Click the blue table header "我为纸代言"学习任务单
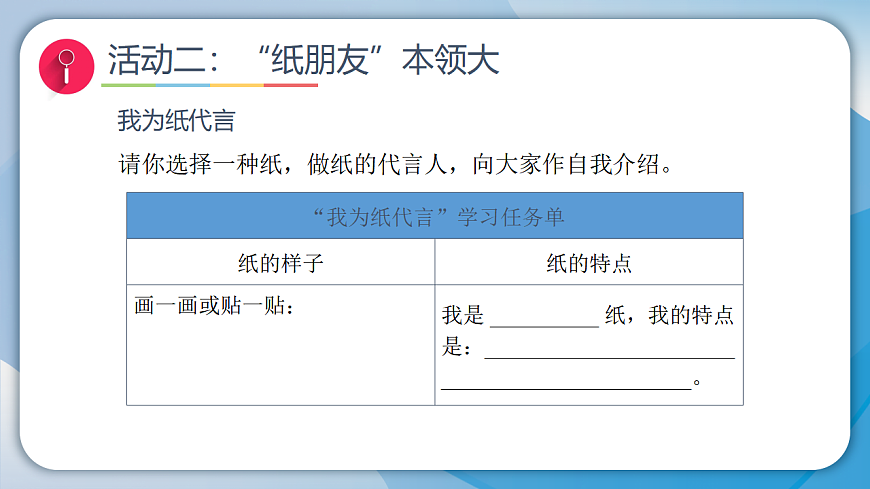The image size is (870, 489). (x=435, y=216)
